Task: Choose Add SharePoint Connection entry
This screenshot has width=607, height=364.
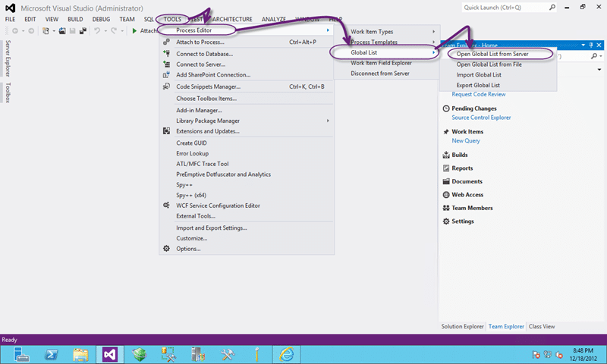Action: tap(246, 74)
